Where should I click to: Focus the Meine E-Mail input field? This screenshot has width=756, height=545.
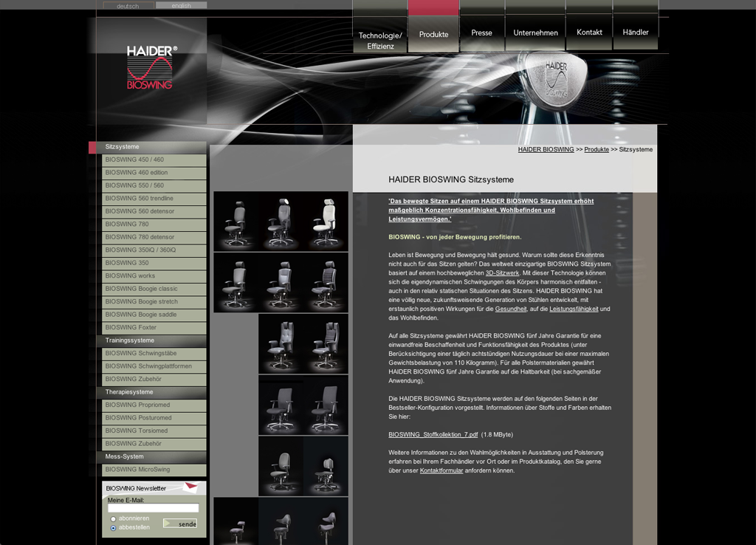[154, 508]
